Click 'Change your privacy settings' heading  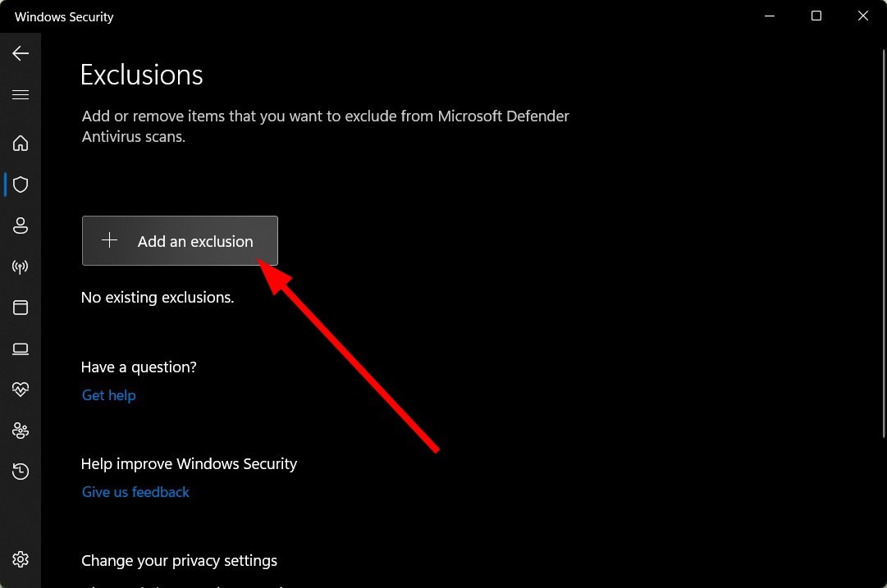tap(180, 561)
